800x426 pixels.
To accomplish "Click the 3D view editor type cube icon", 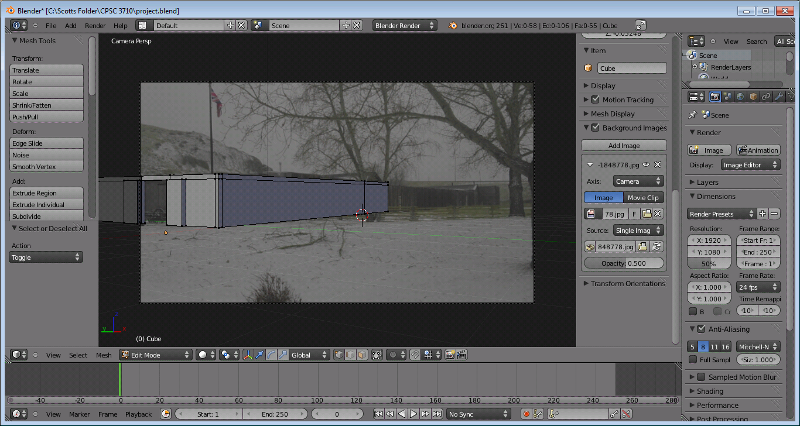I will click(x=19, y=355).
